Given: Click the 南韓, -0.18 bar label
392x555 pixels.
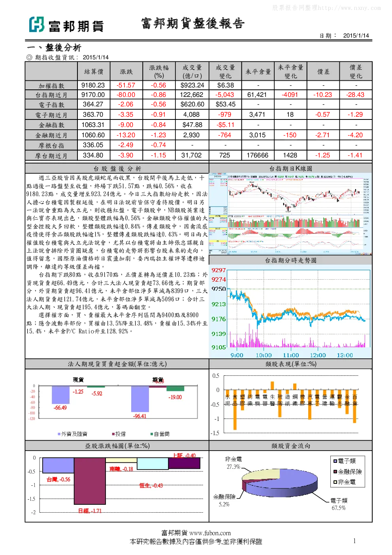Looking at the screenshot, I should pyautogui.click(x=121, y=469).
